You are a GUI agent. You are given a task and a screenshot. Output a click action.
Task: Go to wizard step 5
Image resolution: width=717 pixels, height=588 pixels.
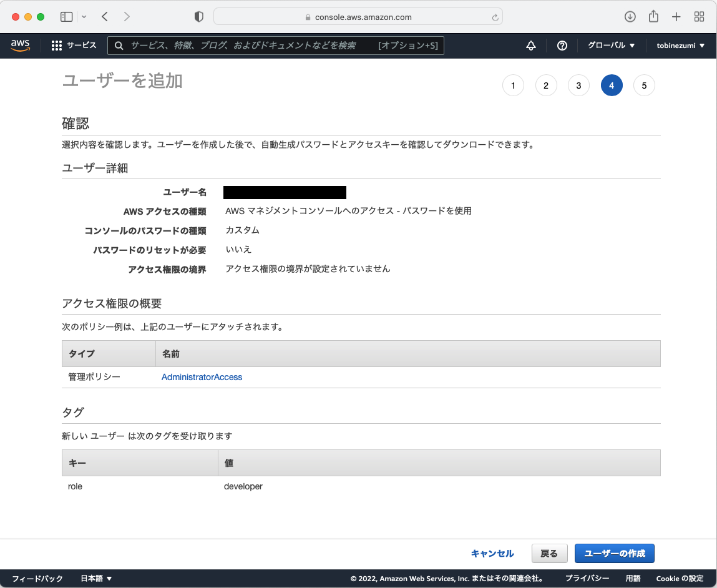[644, 86]
